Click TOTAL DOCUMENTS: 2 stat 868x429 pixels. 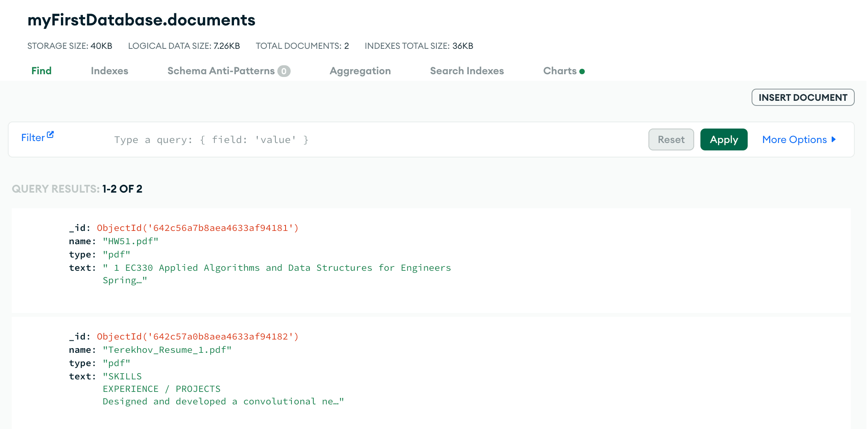[x=302, y=46]
